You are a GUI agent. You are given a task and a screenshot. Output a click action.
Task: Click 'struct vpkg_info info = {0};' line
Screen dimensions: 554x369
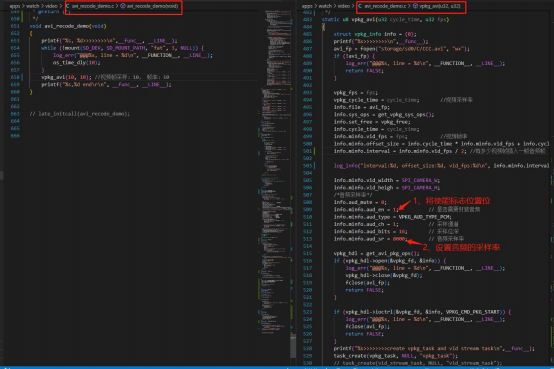pos(375,34)
